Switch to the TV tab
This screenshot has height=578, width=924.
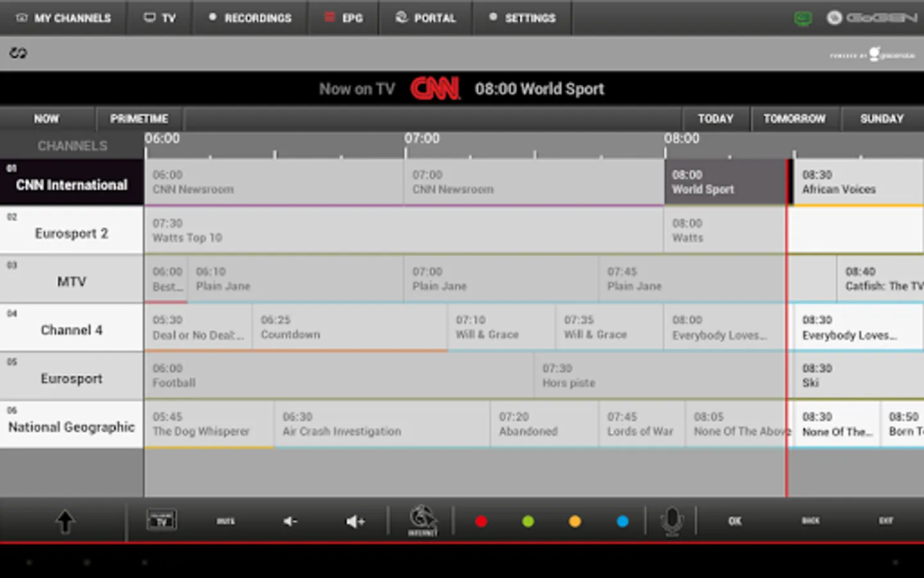coord(159,18)
